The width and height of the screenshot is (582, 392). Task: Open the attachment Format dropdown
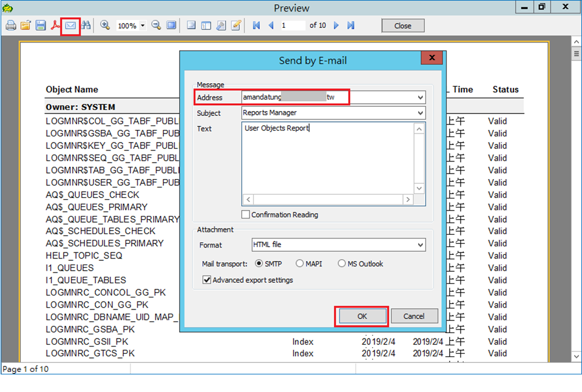420,245
